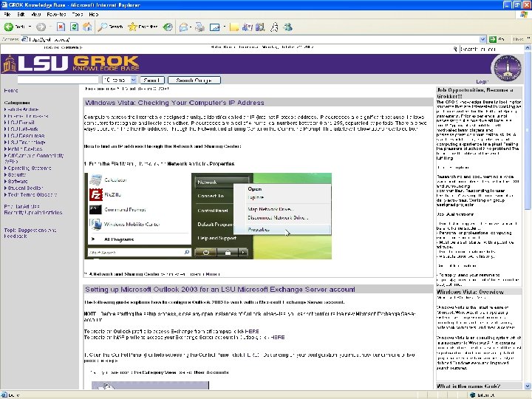Image resolution: width=532 pixels, height=399 pixels.
Task: Open the Setting up Microsoft Outlook 2003 article
Action: click(x=220, y=290)
